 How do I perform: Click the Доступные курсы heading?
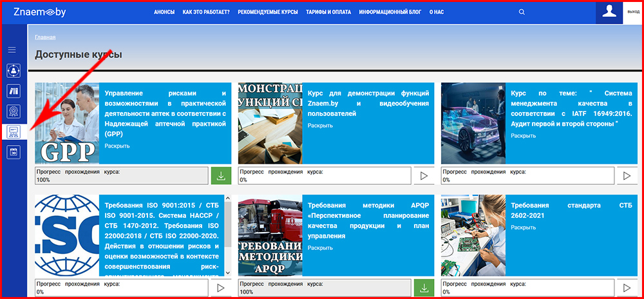[79, 54]
